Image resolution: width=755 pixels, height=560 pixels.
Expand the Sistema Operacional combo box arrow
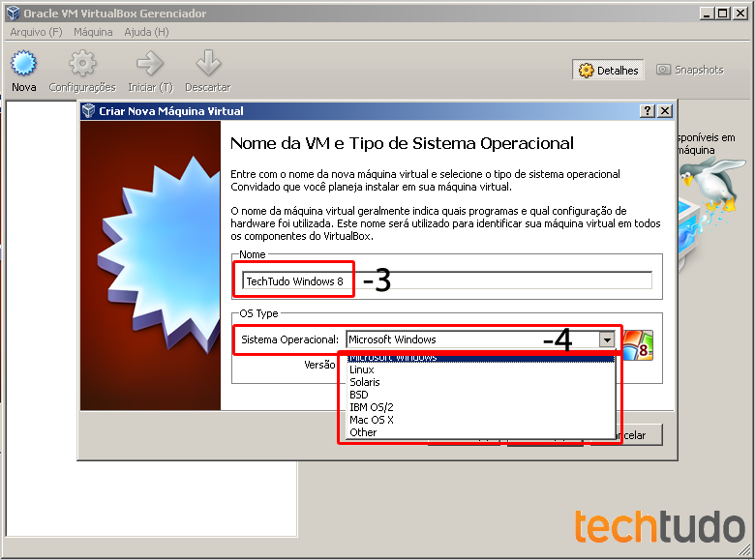click(x=607, y=339)
